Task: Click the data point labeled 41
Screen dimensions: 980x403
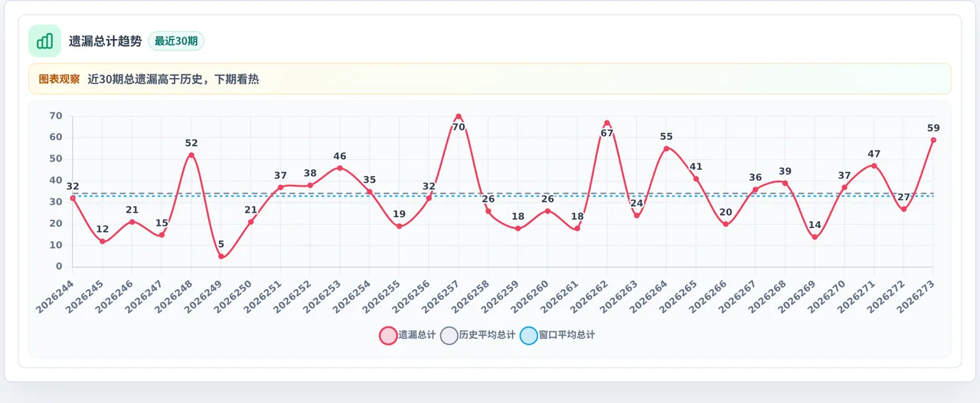Action: click(x=696, y=179)
